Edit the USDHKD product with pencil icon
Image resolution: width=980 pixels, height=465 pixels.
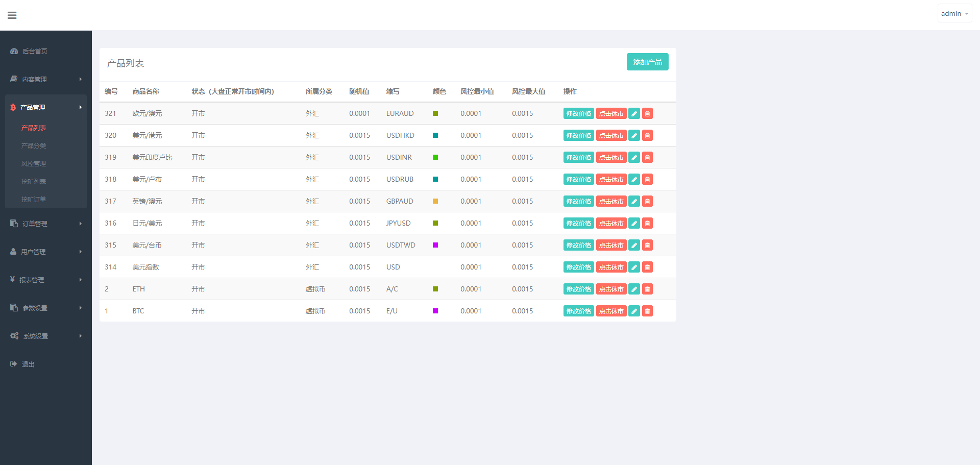[x=634, y=135]
